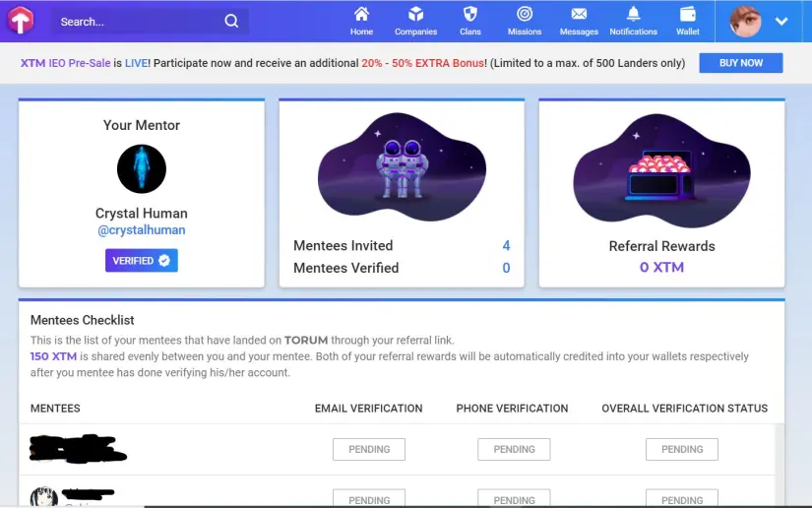Click the search magnifier icon
This screenshot has width=812, height=508.
231,22
